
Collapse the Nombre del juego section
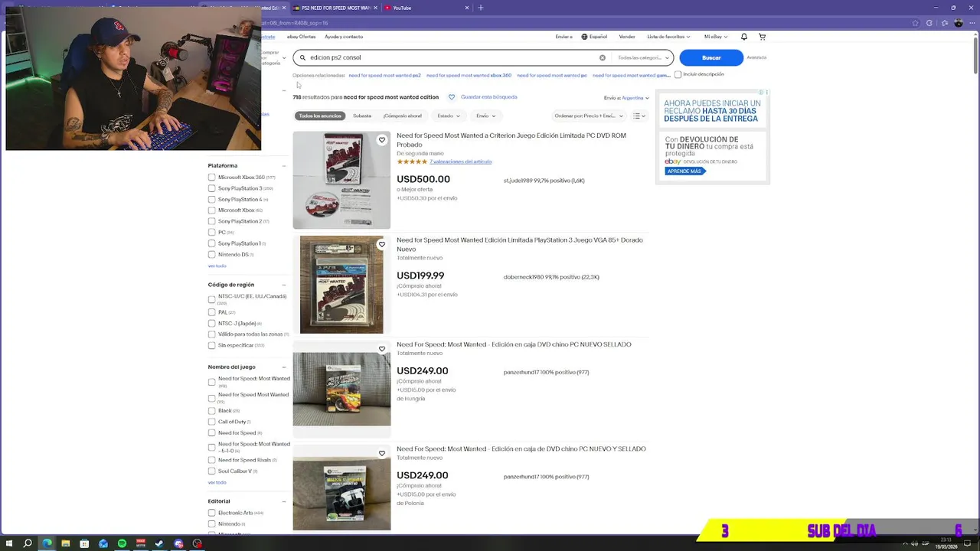click(x=284, y=367)
